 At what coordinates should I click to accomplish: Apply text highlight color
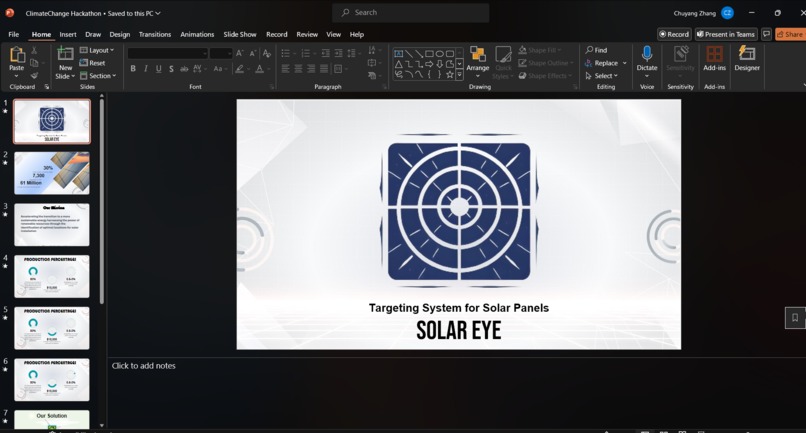(x=240, y=68)
